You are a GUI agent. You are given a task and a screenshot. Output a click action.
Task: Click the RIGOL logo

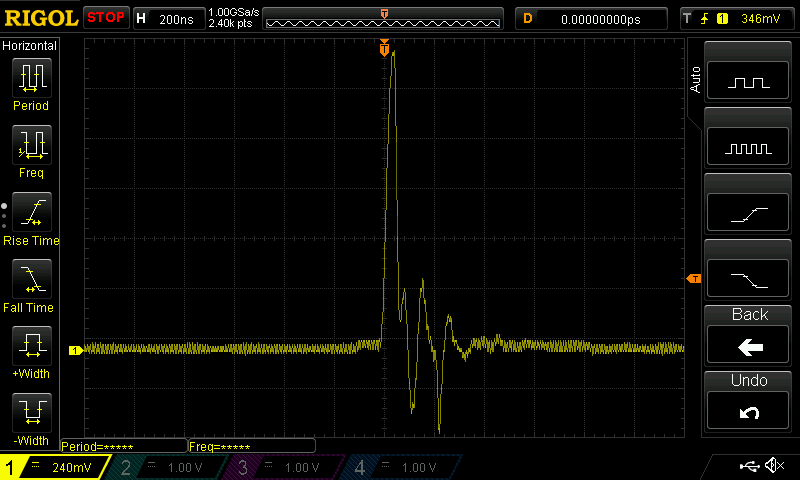click(41, 18)
